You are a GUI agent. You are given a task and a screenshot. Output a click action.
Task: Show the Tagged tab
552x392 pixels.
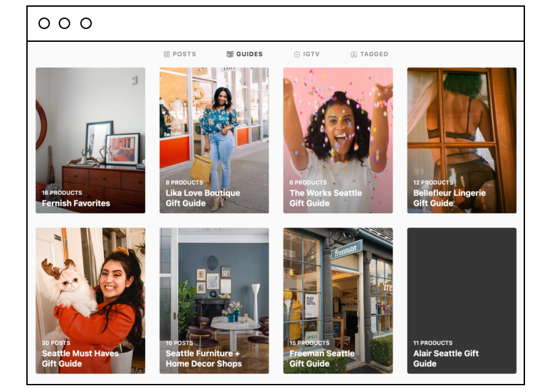(x=369, y=54)
